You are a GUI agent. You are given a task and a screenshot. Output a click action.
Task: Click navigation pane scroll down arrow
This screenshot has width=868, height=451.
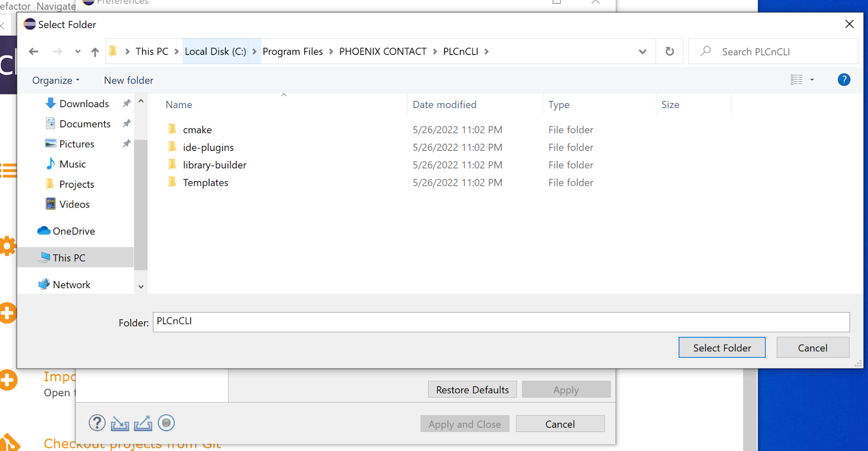point(141,287)
